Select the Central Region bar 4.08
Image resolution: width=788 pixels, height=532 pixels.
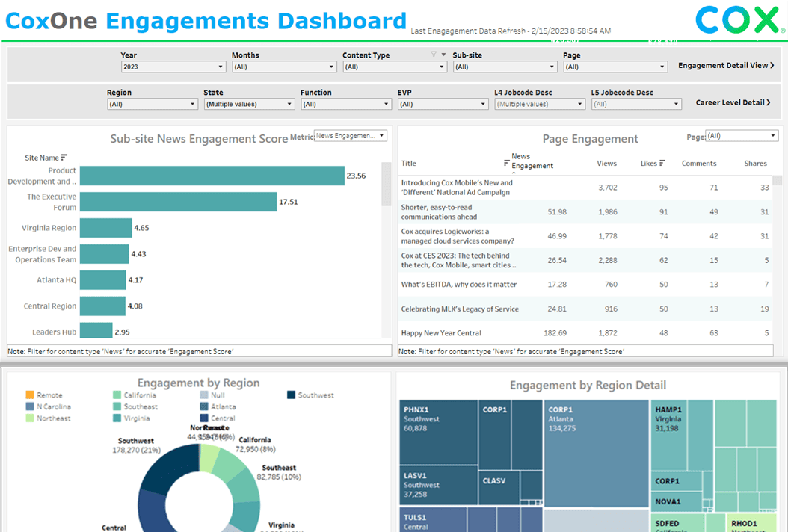pos(102,306)
